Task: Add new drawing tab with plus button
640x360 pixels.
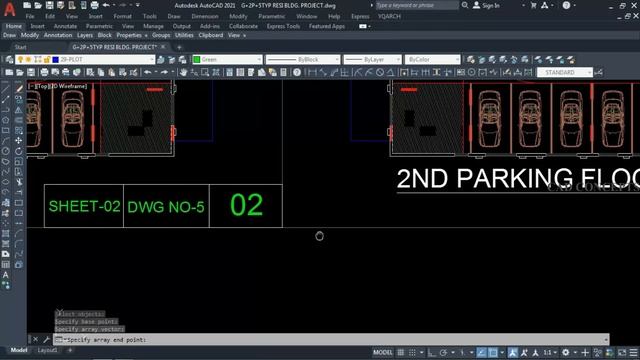Action: 179,47
